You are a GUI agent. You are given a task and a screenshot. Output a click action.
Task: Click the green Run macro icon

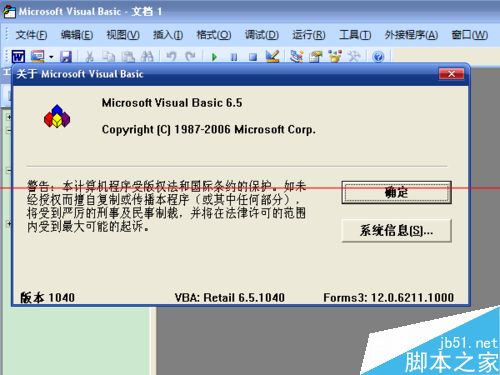214,57
